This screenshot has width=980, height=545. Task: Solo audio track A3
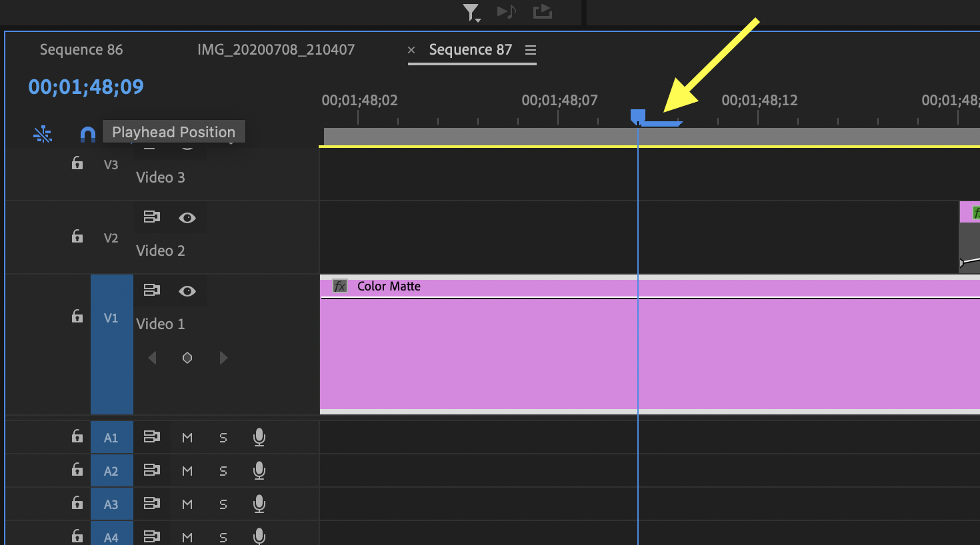tap(223, 504)
